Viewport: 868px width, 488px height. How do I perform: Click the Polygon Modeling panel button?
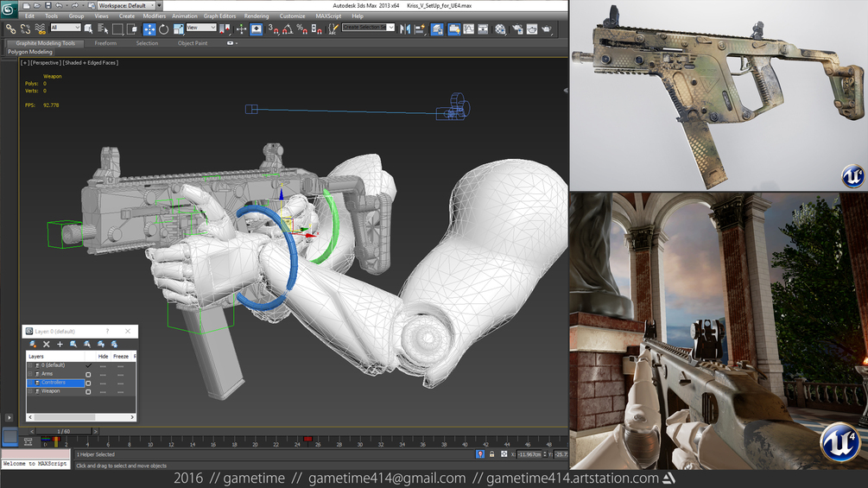pyautogui.click(x=30, y=52)
